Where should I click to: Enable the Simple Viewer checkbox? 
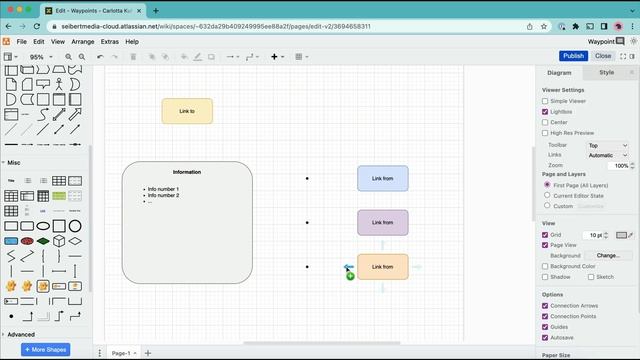[545, 101]
